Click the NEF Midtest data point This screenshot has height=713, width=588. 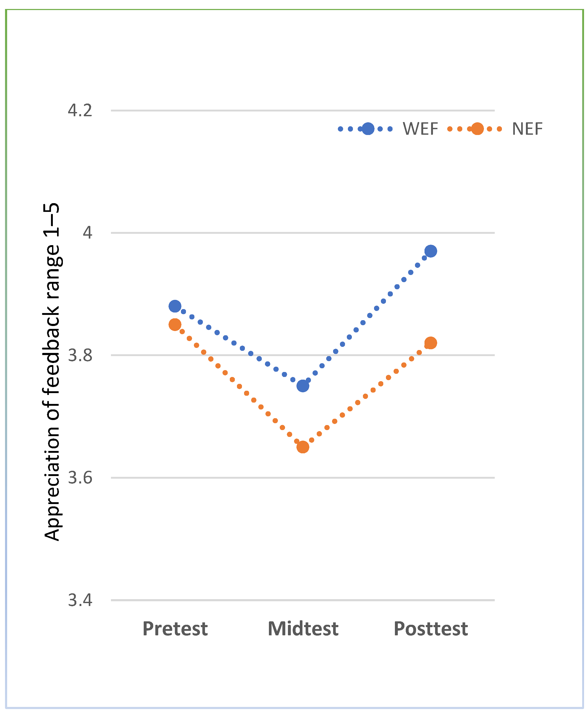coord(302,447)
